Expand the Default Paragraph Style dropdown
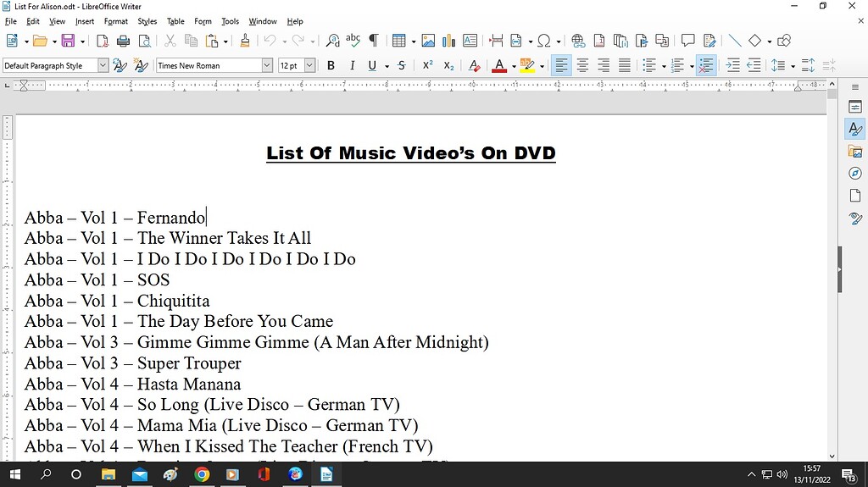 103,65
